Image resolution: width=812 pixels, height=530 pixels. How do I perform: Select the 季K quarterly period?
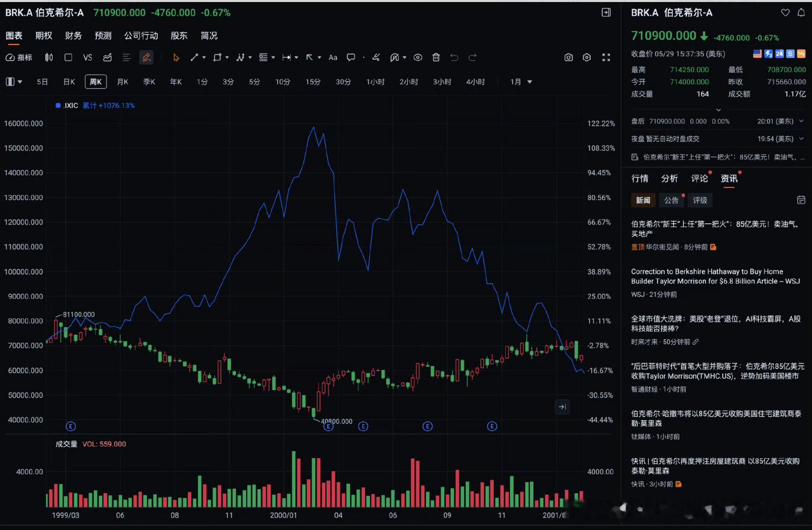pyautogui.click(x=149, y=82)
